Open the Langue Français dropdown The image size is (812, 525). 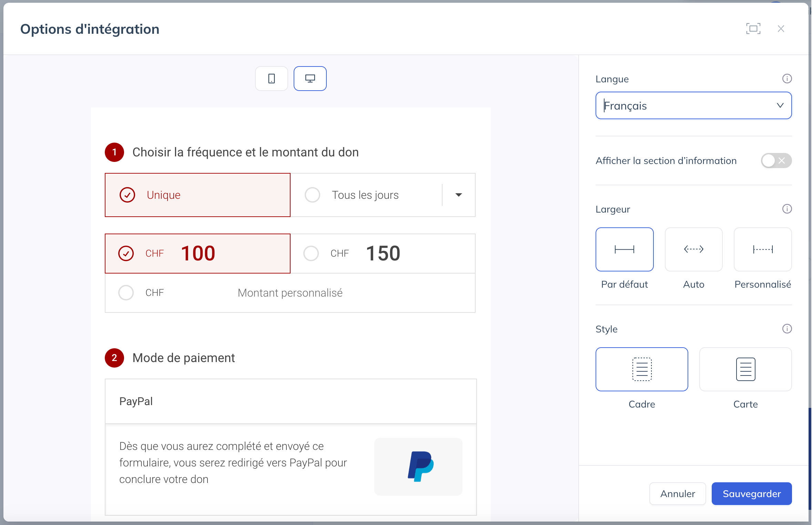pos(693,105)
